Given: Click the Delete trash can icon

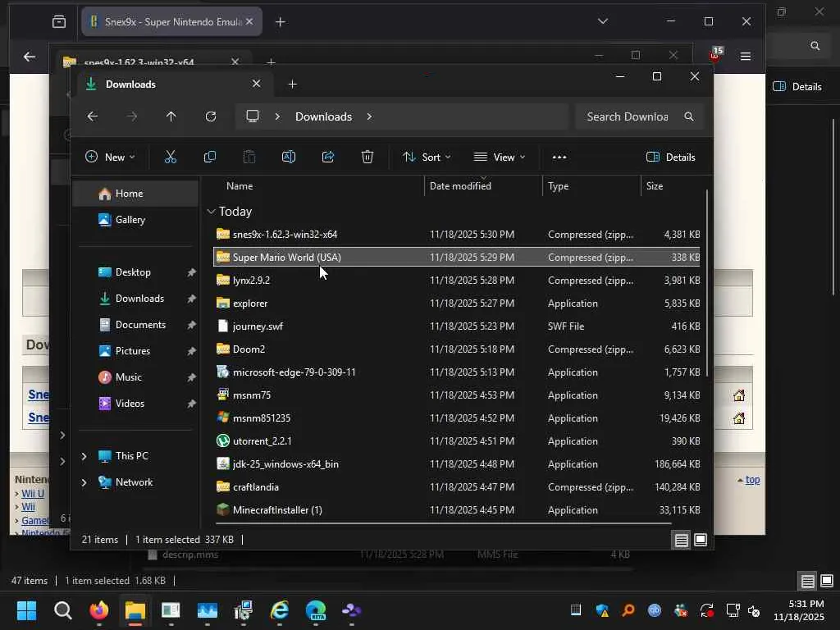Looking at the screenshot, I should coord(367,157).
